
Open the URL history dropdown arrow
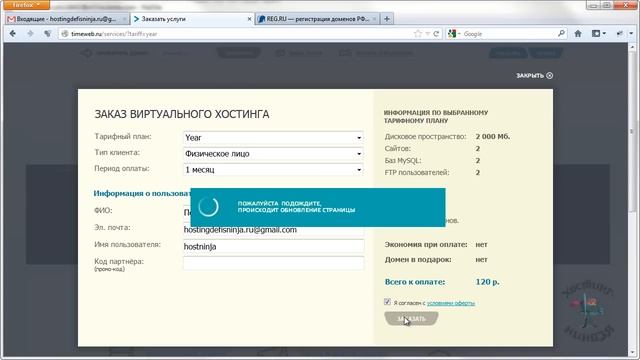pyautogui.click(x=427, y=34)
